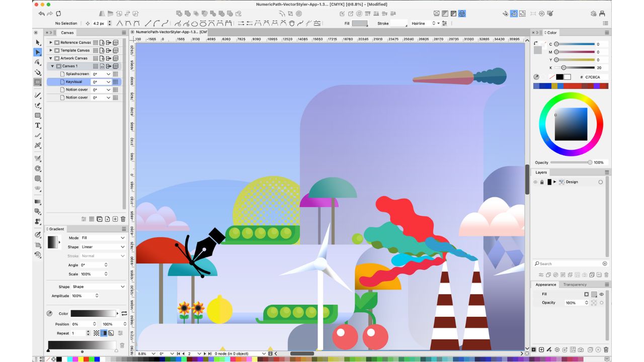Open the gradient Mode dropdown set to Fill
The height and width of the screenshot is (362, 644).
click(x=103, y=238)
